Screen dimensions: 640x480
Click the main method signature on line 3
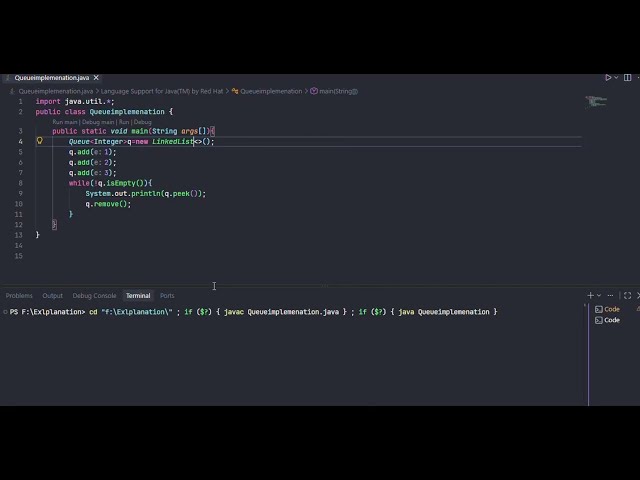click(133, 131)
